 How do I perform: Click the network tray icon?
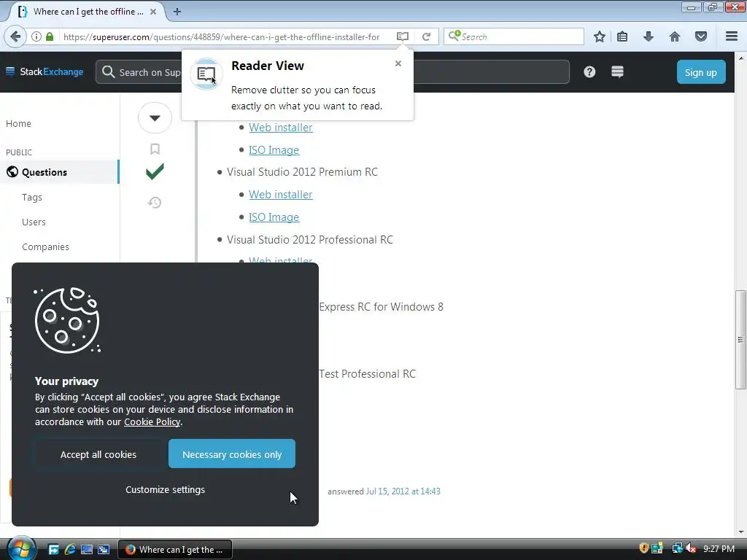click(677, 548)
